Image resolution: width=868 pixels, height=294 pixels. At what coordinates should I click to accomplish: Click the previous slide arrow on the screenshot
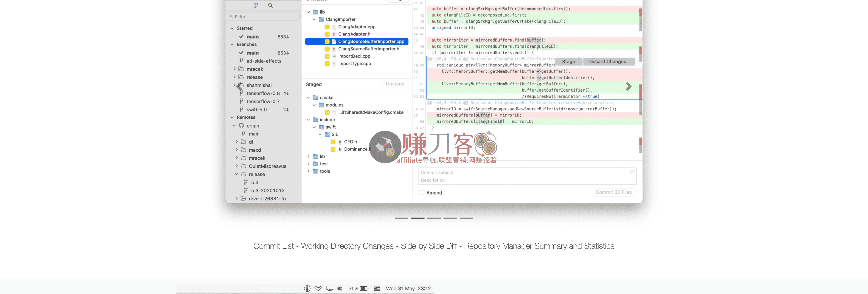pos(239,87)
